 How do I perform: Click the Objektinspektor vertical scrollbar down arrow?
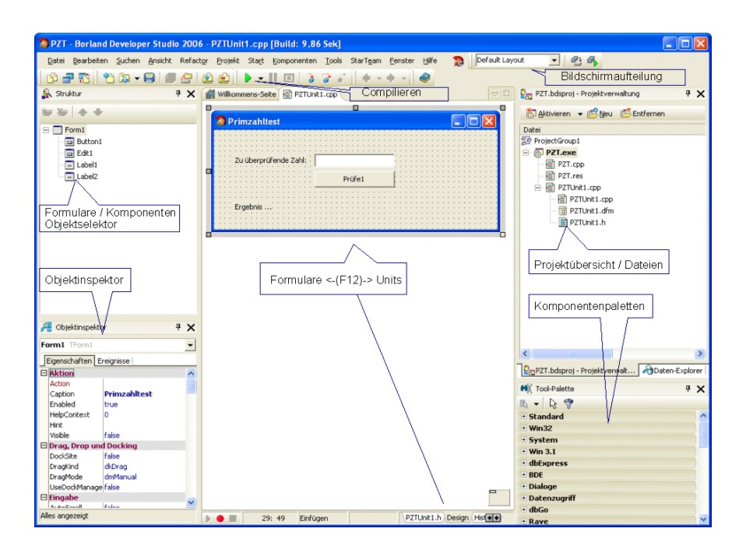click(x=191, y=502)
